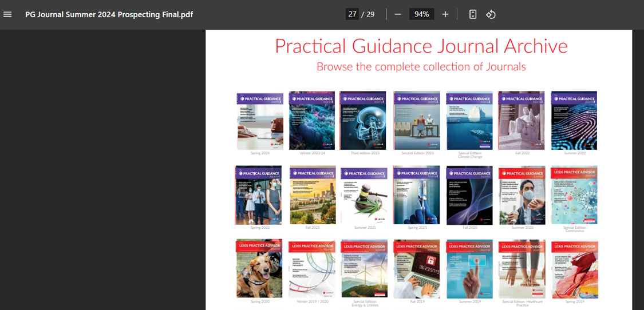Open the Spring 2019 painting cover
Screen dimensions: 644x310
[x=575, y=269]
